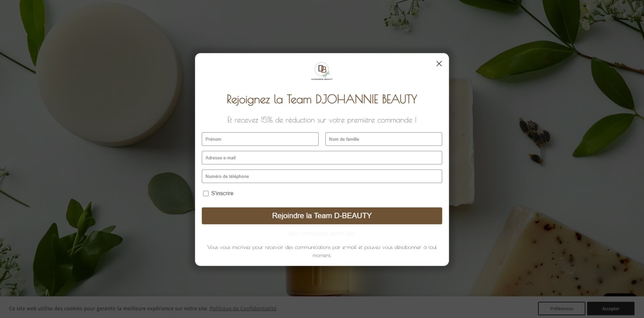The height and width of the screenshot is (318, 644).
Task: Click the round white soap in the background
Action: 107,77
